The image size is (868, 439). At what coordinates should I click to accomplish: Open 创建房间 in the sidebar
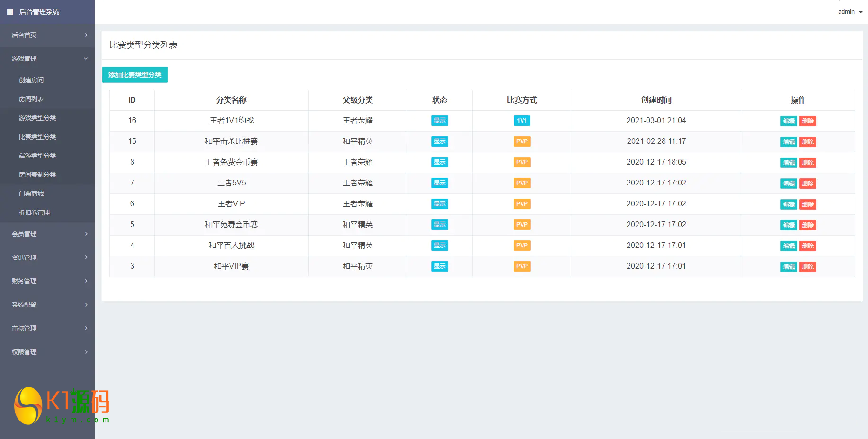(x=31, y=80)
